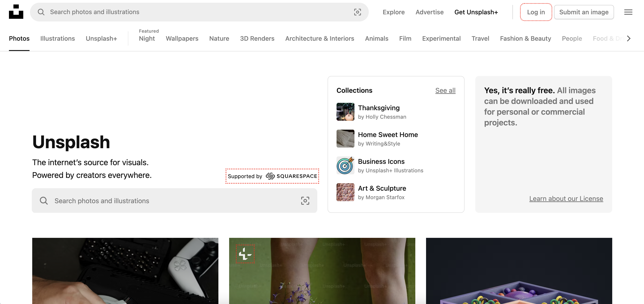Open the Nature category
This screenshot has height=304, width=644.
coord(219,38)
